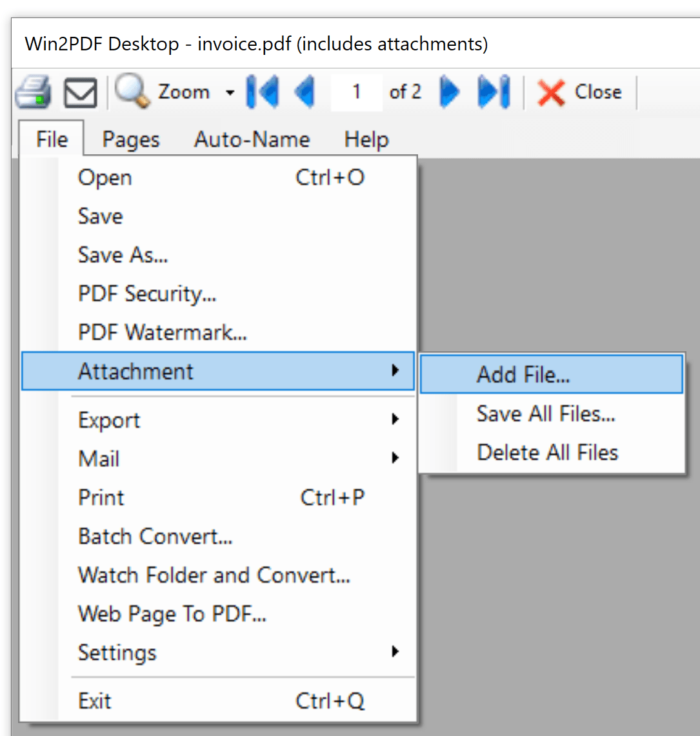This screenshot has height=736, width=700.
Task: Go to next page arrow
Action: coord(450,92)
